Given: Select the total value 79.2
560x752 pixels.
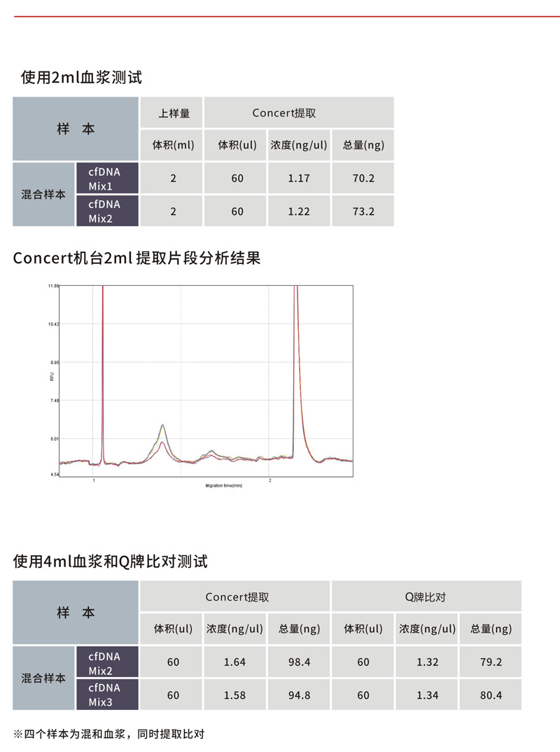Looking at the screenshot, I should 491,662.
